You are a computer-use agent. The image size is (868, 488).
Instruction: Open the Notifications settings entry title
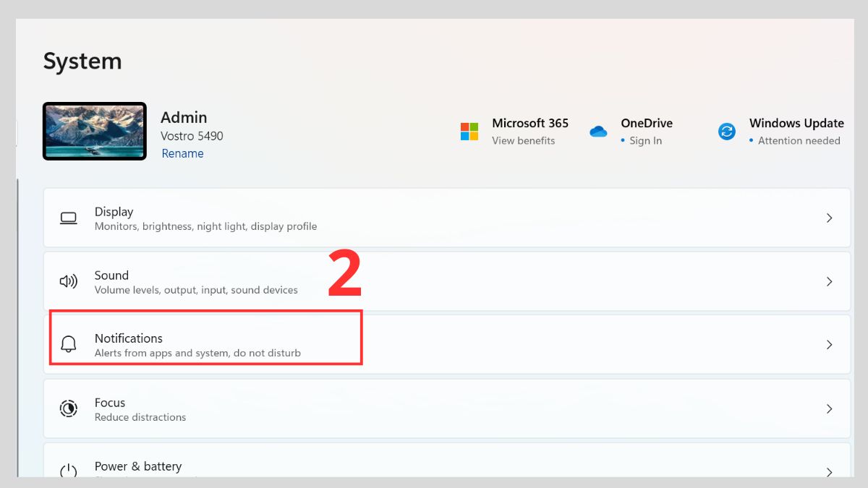coord(129,338)
